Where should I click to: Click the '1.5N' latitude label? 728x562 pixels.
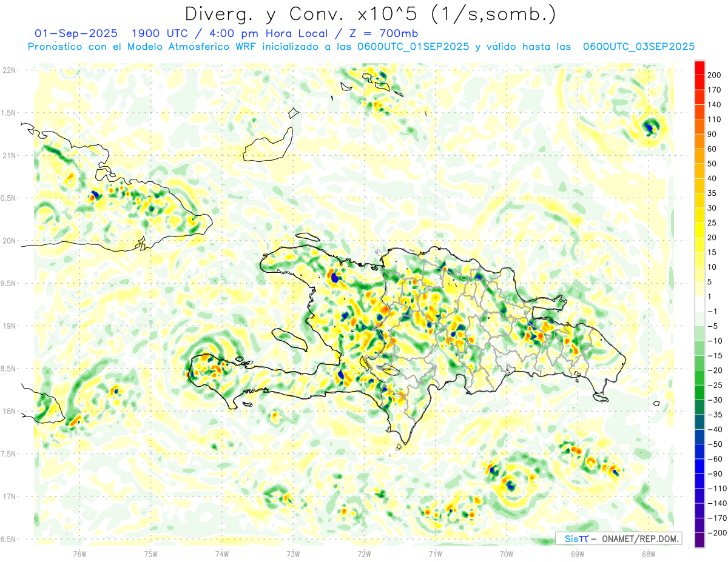click(x=9, y=113)
